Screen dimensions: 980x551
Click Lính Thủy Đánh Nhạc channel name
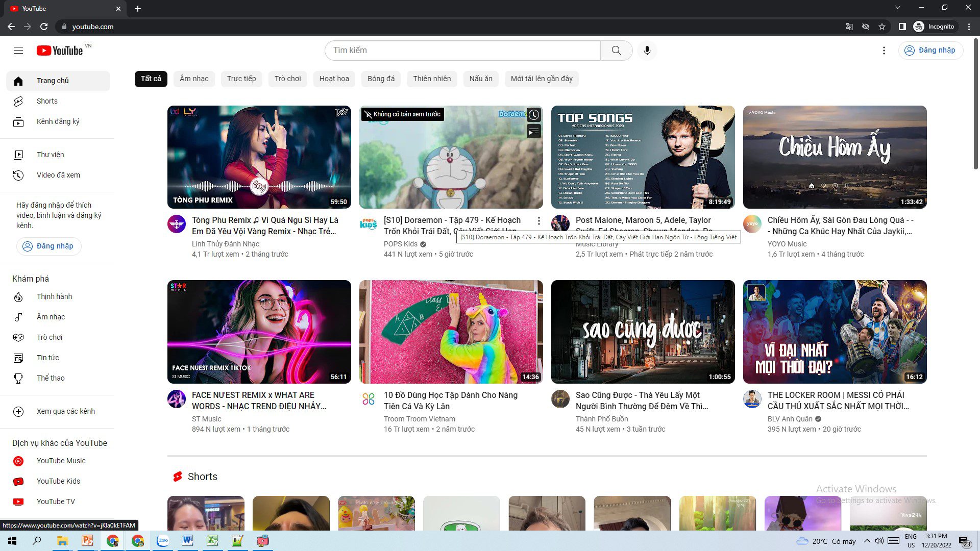[x=226, y=244]
